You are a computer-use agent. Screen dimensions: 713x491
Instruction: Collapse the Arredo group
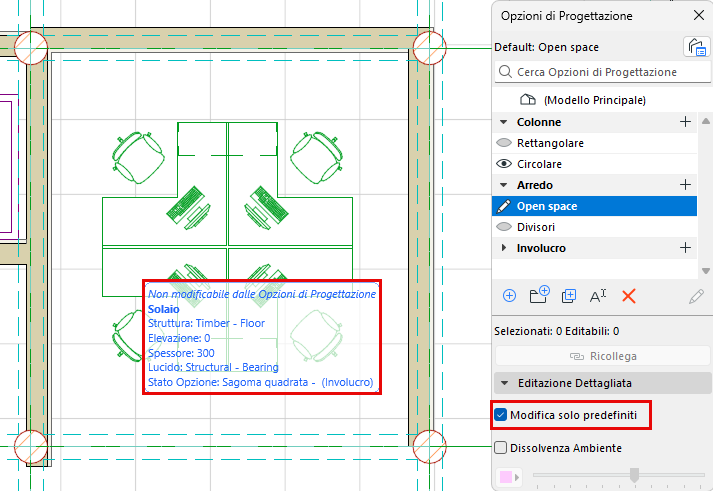pos(503,185)
